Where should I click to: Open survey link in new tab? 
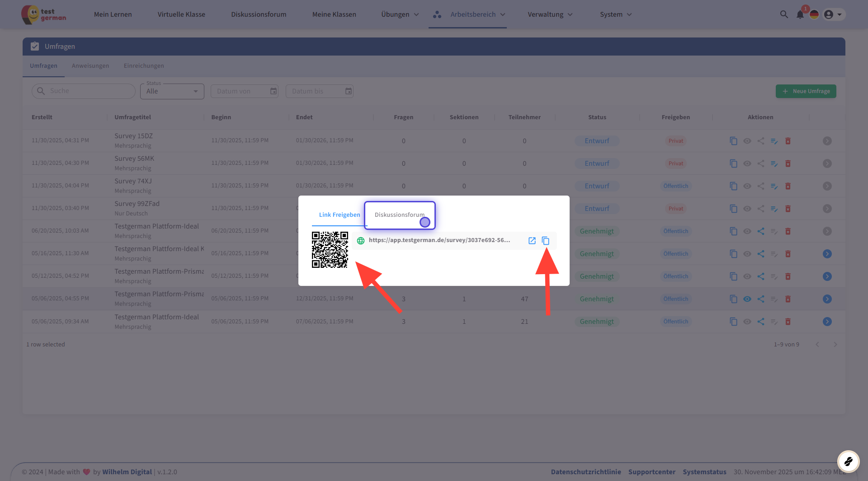coord(532,241)
